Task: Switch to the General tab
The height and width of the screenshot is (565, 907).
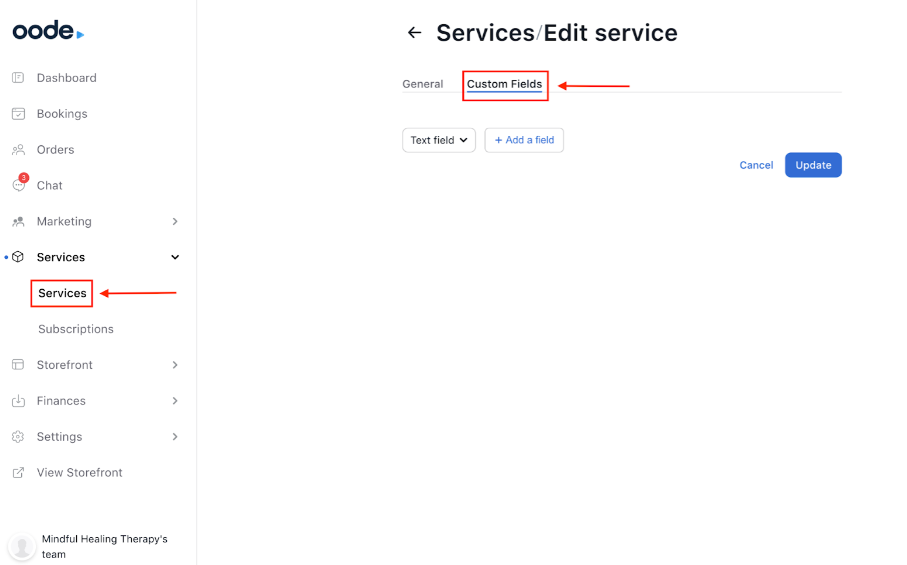Action: point(422,84)
